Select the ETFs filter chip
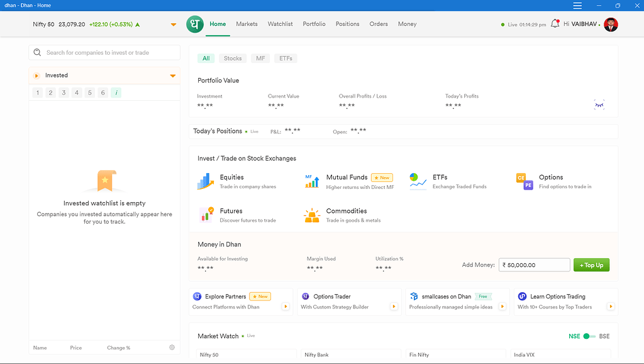Image resolution: width=644 pixels, height=364 pixels. (x=286, y=57)
